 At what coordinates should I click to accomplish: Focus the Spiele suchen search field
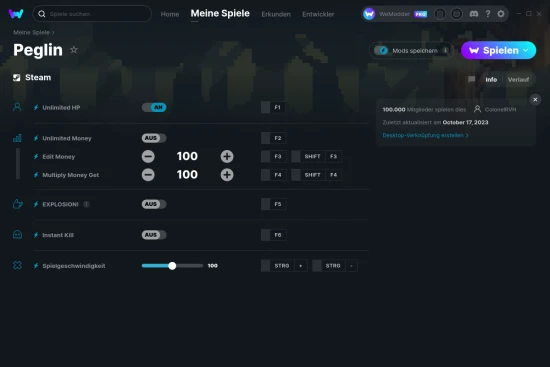pyautogui.click(x=92, y=14)
